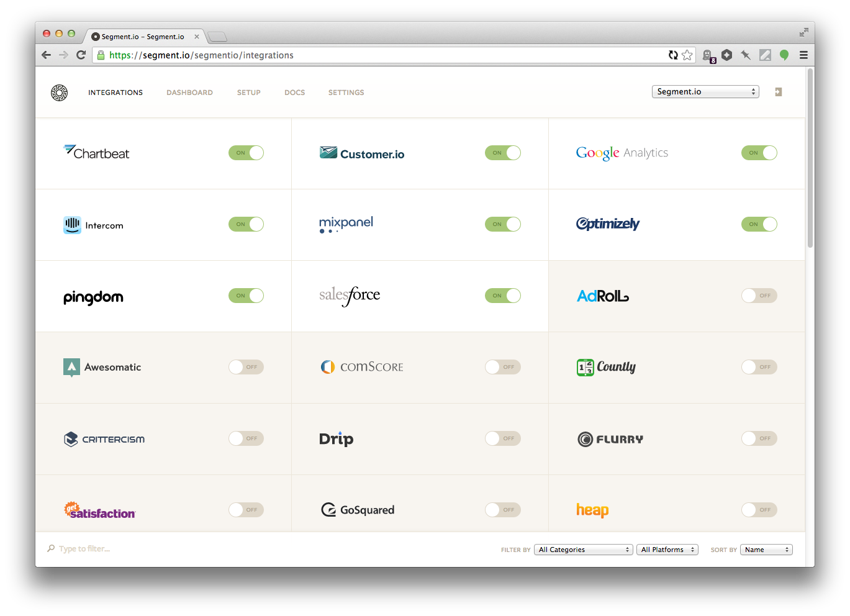Viewport: 850px width, 616px height.
Task: Click the green extension icon in toolbar
Action: tap(784, 55)
